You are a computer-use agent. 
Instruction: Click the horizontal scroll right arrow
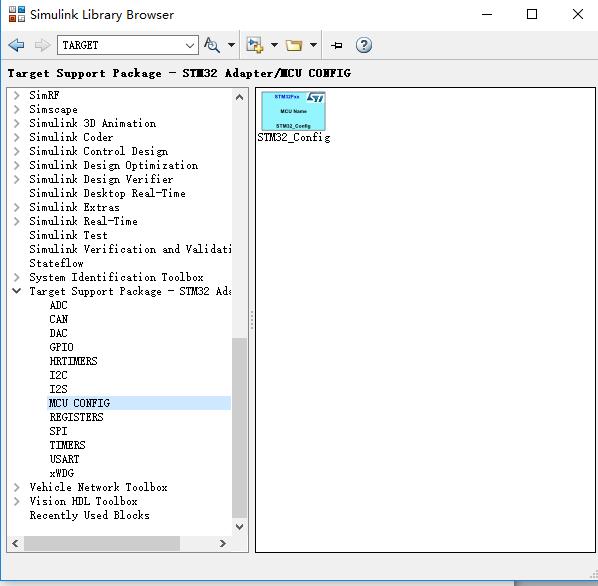tap(223, 543)
